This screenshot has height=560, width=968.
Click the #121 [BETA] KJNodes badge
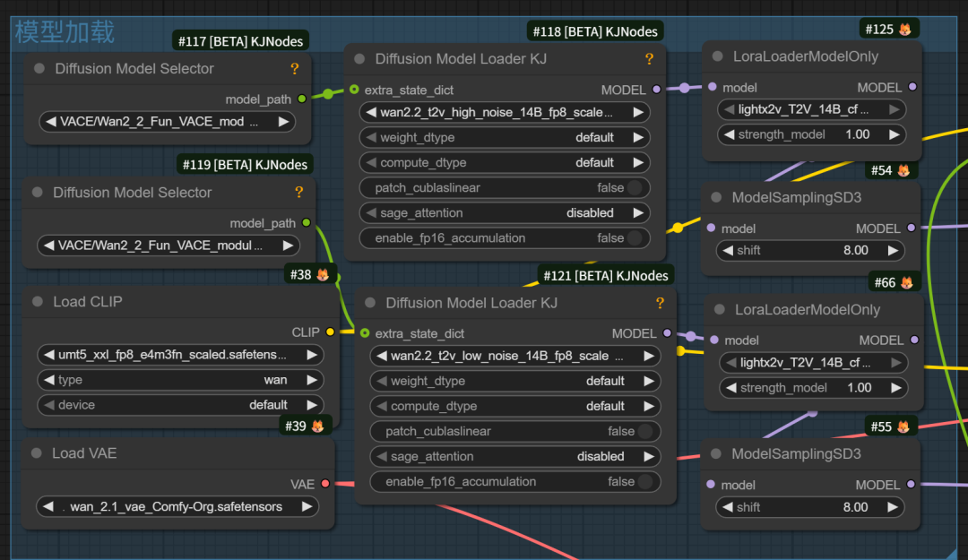606,275
